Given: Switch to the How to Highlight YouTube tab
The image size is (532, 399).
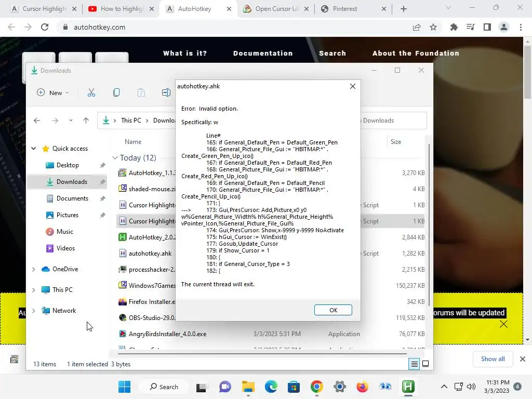Looking at the screenshot, I should tap(122, 9).
